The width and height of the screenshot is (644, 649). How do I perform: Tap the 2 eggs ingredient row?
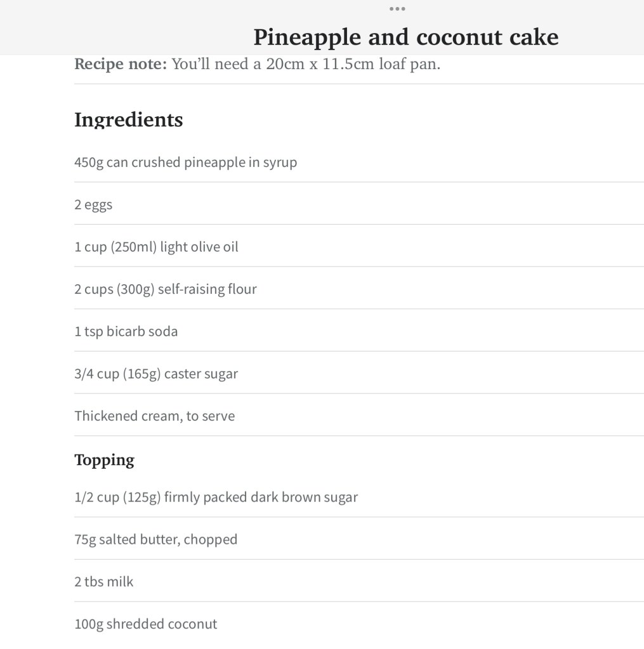pyautogui.click(x=93, y=205)
